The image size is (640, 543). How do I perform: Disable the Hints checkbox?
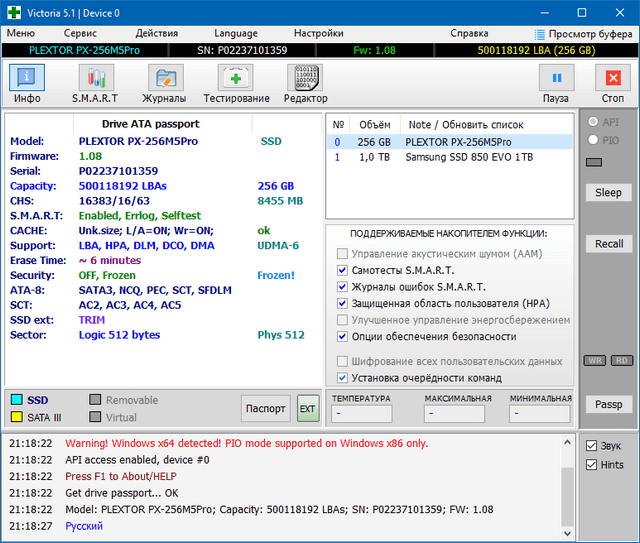(x=591, y=465)
